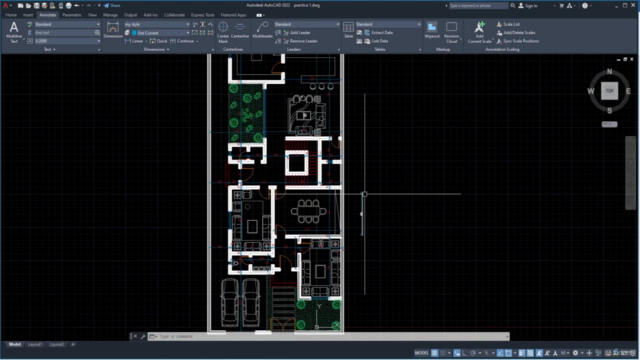Switch to the Layout1 tab
The width and height of the screenshot is (640, 360).
(35, 344)
